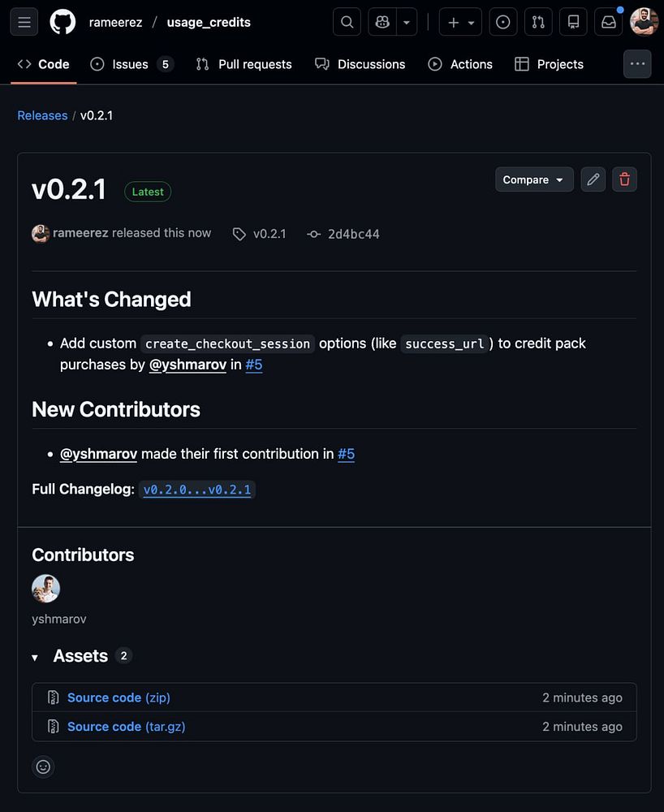The width and height of the screenshot is (664, 812).
Task: Open the pull requests header icon
Action: coord(538,23)
